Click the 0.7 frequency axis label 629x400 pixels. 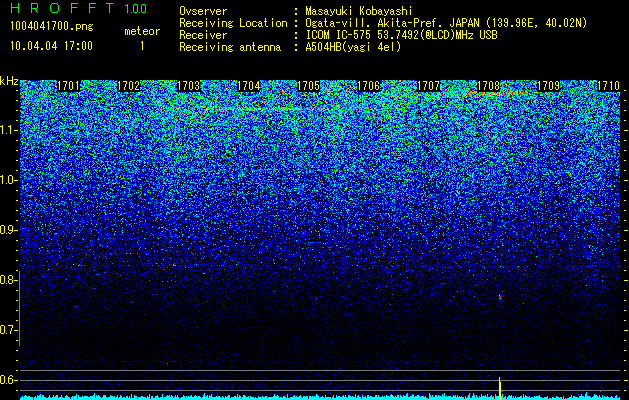pyautogui.click(x=7, y=330)
